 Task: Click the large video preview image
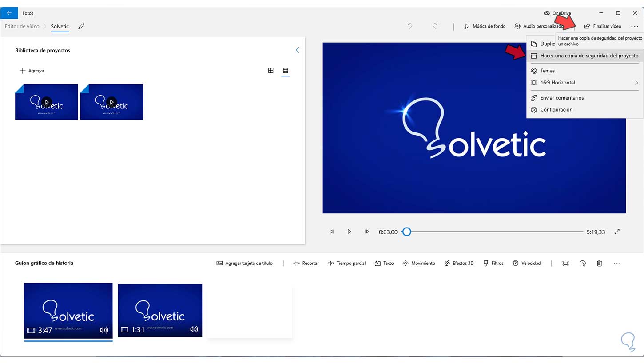coord(474,128)
